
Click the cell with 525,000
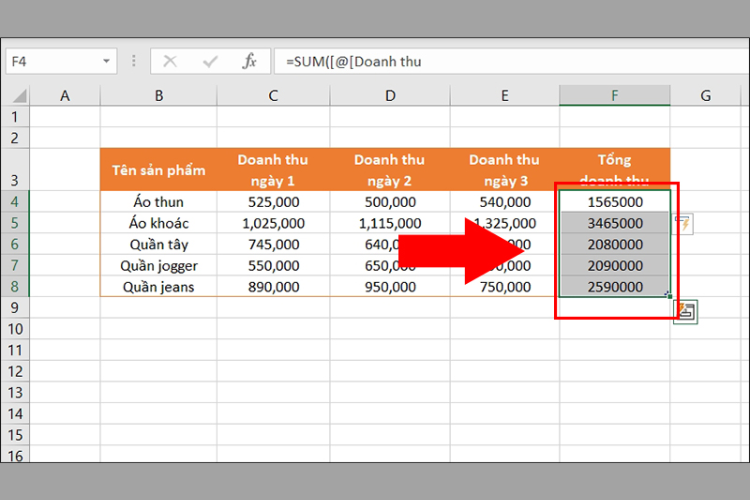point(273,201)
